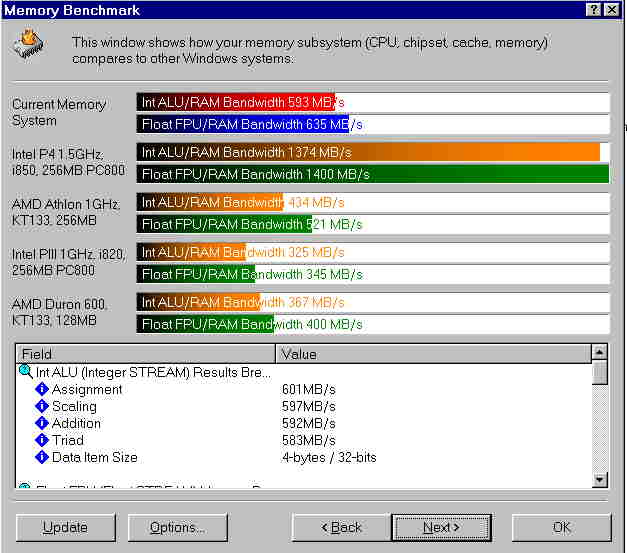This screenshot has width=627, height=553.
Task: Click the 4-bytes / 32-bits value
Action: [329, 457]
